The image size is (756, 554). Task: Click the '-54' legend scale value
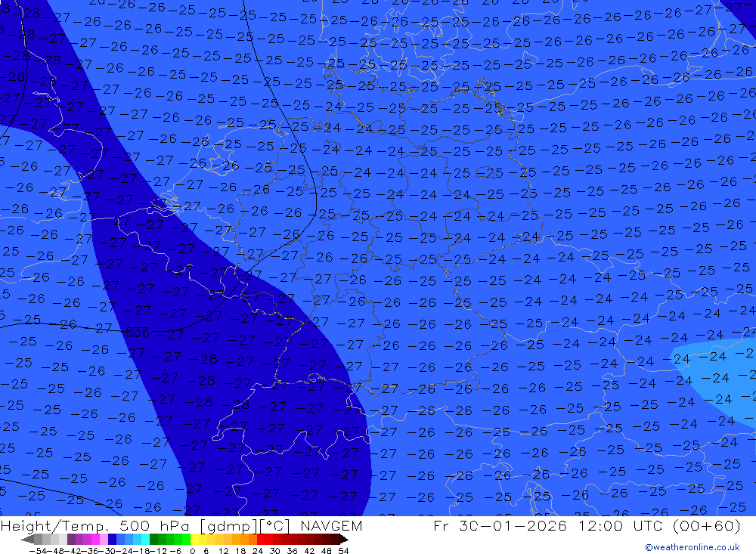39,551
